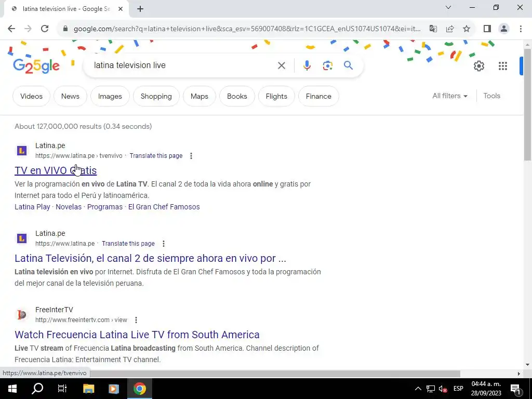Screen dimensions: 532x399
Task: Open a new browser tab
Action: tap(140, 9)
